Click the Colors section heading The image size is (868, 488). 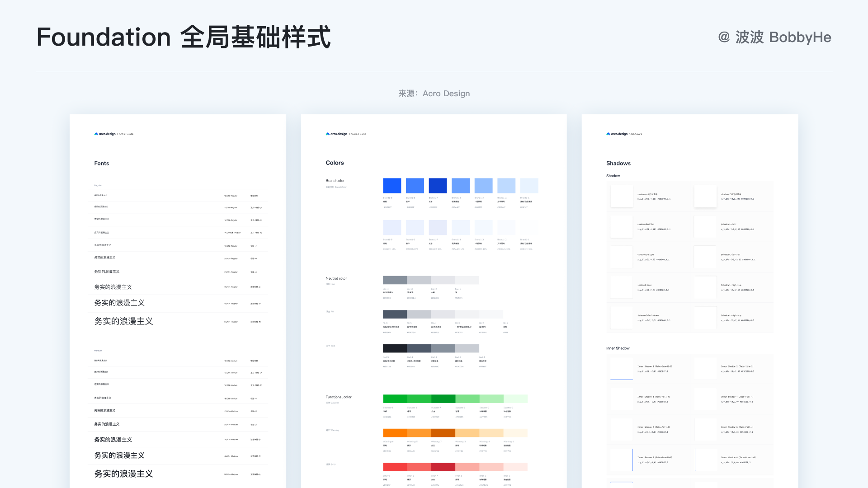335,163
